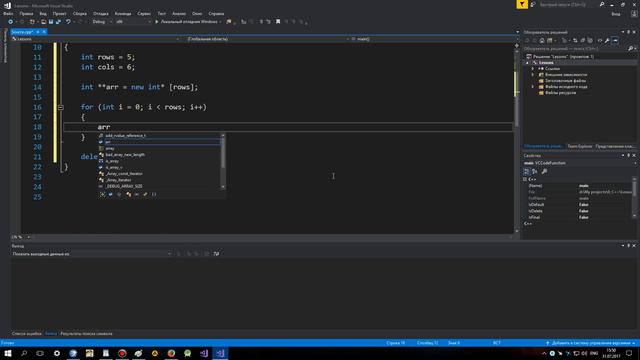This screenshot has width=640, height=360.
Task: Click Properties wrench in Solution Explorer toolbar
Action: coord(607,40)
